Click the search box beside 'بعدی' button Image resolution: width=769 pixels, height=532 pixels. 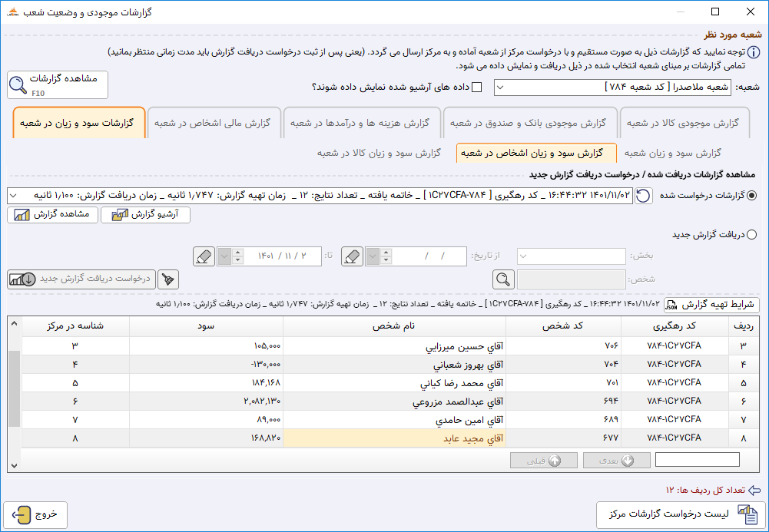[698, 460]
